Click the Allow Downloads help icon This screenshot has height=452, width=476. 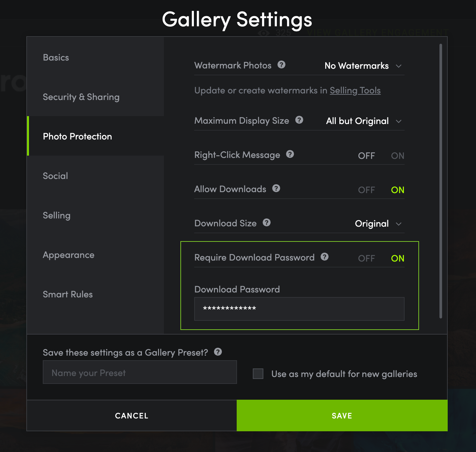point(276,188)
